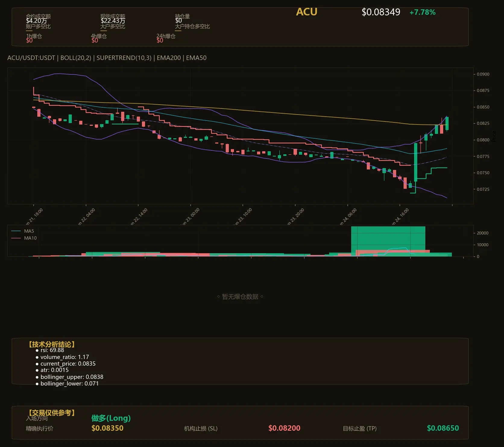Select the $0.08349 current price

pyautogui.click(x=381, y=12)
